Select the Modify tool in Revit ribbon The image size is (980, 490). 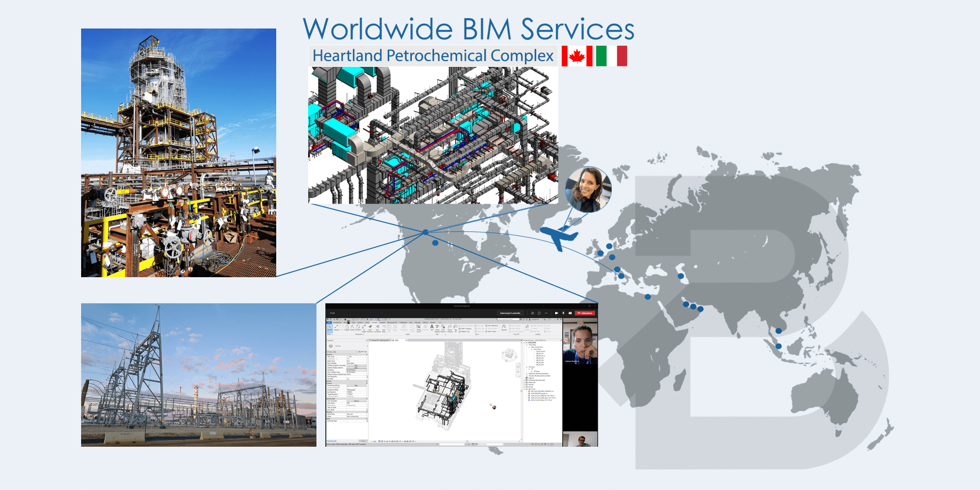pos(329,327)
